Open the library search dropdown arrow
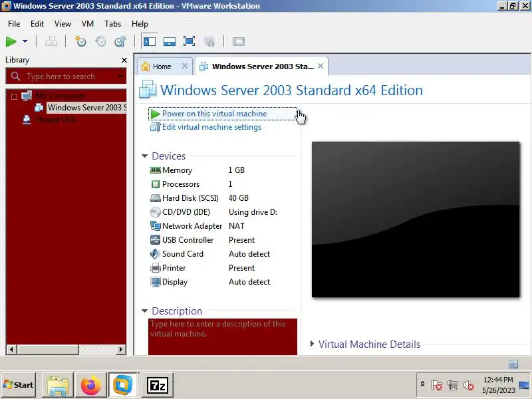This screenshot has width=532, height=399. tap(120, 76)
